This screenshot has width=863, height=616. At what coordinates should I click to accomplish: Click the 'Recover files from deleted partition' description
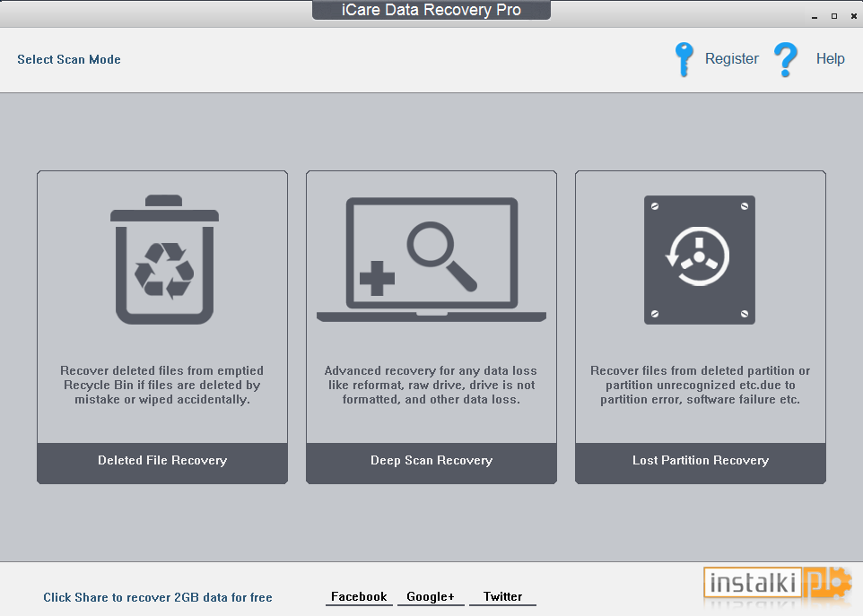[x=700, y=385]
